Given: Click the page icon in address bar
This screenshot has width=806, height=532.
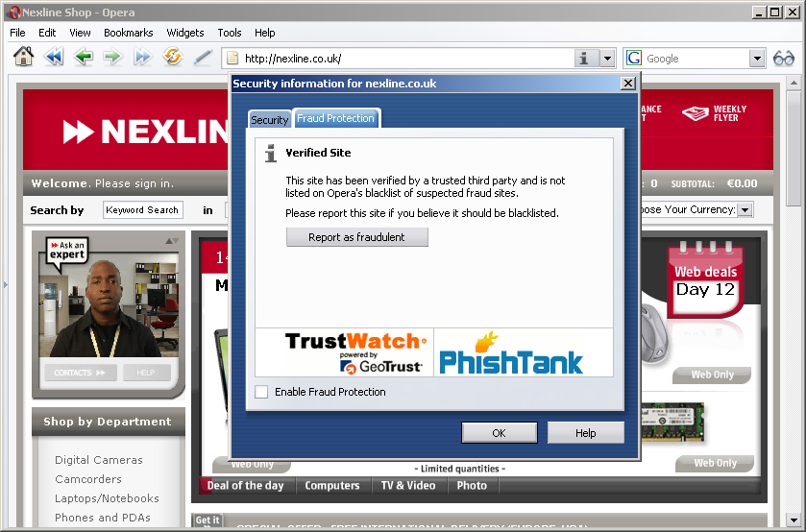Looking at the screenshot, I should pyautogui.click(x=232, y=58).
